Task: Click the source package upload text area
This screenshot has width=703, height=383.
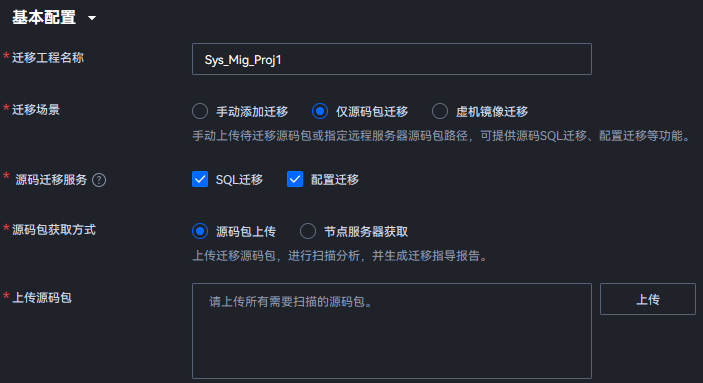Action: pos(392,331)
